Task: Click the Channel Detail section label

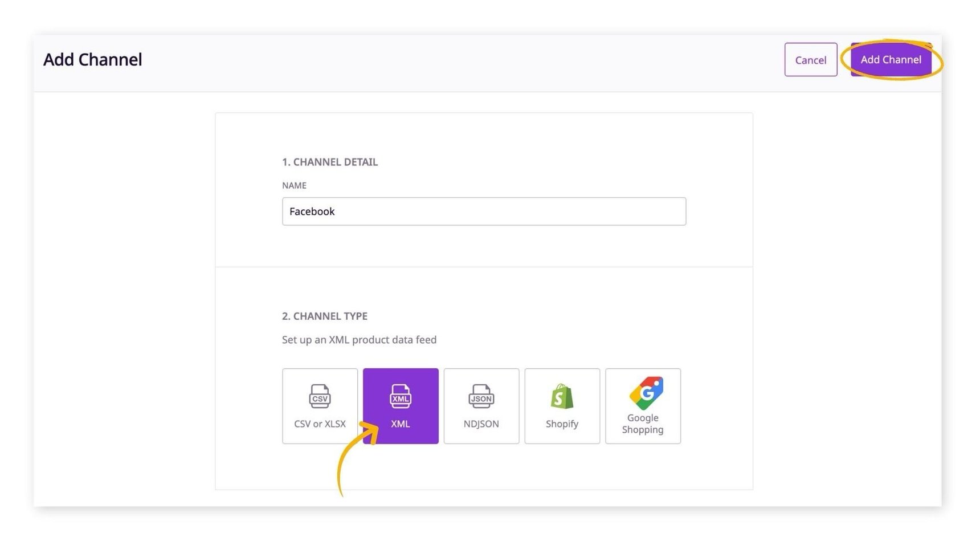Action: [x=330, y=162]
